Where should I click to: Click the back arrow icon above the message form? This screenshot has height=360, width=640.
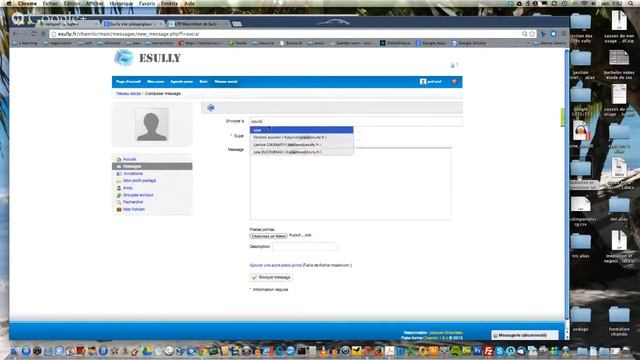[x=211, y=107]
